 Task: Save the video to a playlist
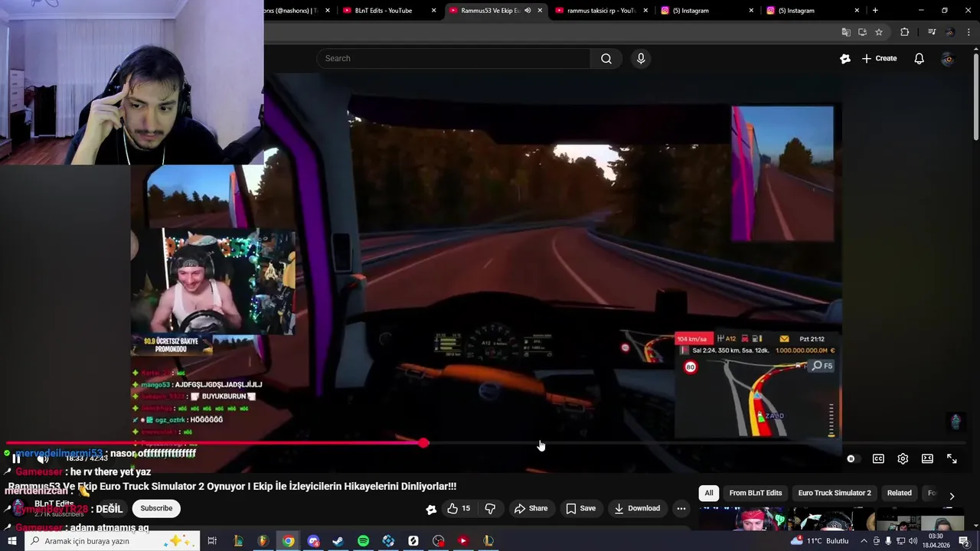pos(580,508)
